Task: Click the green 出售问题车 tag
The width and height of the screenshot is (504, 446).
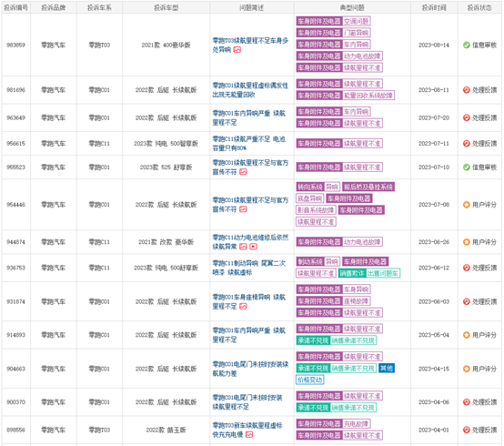Action: pos(383,273)
